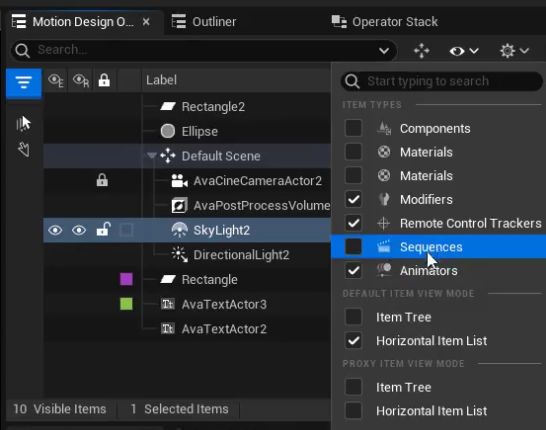Screen dimensions: 546x430
Task: Click the runtime visibility column header icon
Action: 81,80
